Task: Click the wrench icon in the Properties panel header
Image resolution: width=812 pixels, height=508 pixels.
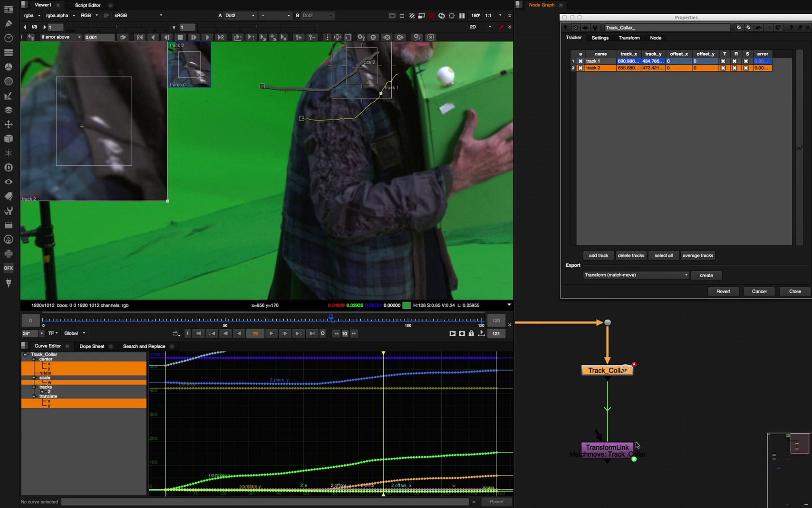Action: (x=596, y=27)
